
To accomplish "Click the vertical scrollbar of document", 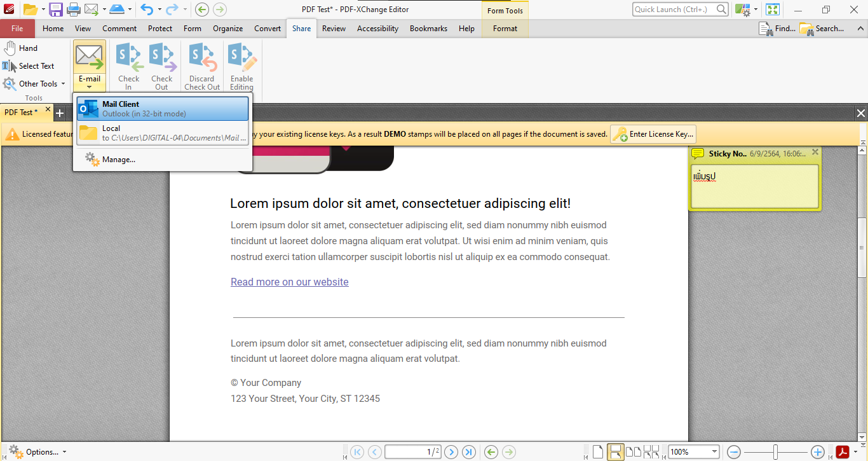I will (862, 247).
